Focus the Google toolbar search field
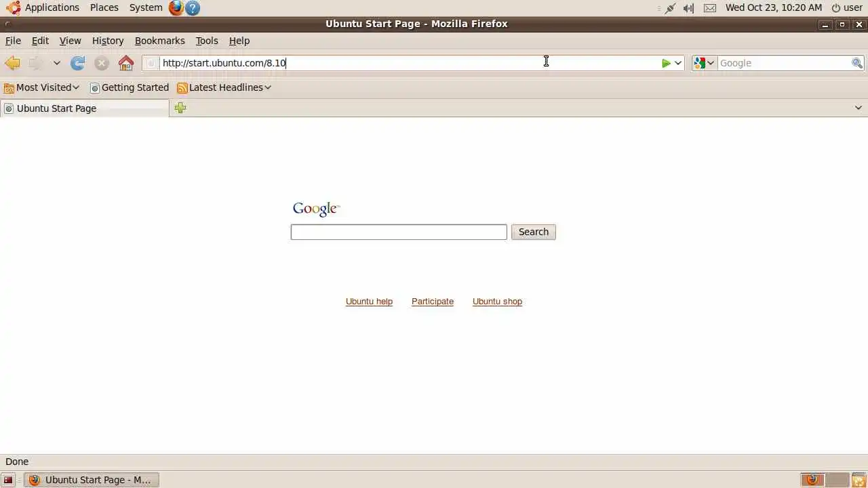 coord(784,63)
